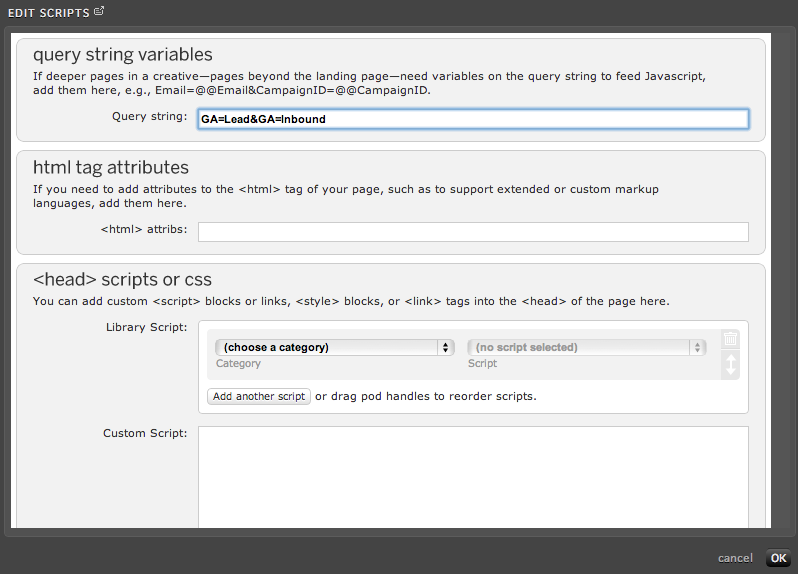This screenshot has height=574, width=798.
Task: Click the cancel link
Action: 735,558
